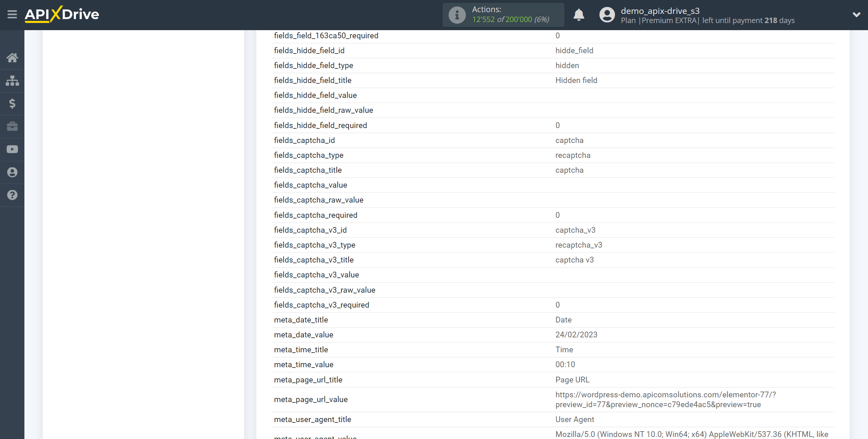The image size is (868, 439).
Task: Open the briefcase services icon
Action: coord(12,126)
